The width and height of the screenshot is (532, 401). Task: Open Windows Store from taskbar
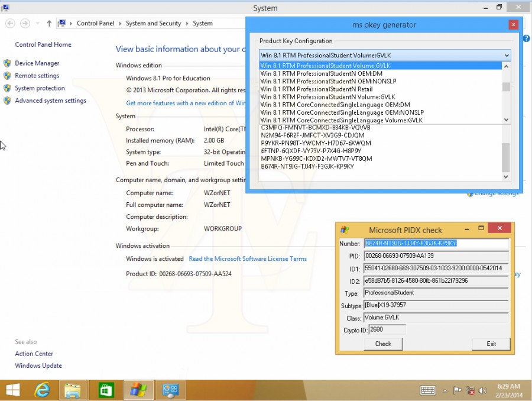[106, 390]
